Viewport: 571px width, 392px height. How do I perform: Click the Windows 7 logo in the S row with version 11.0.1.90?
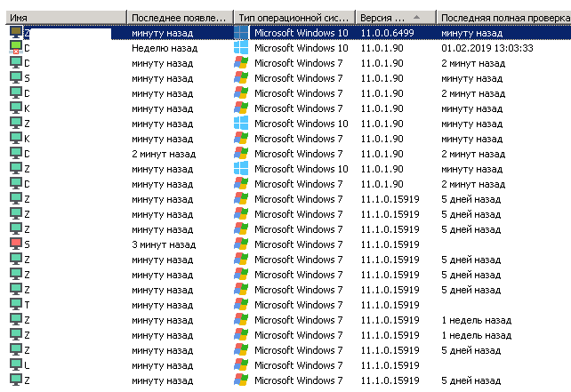coord(241,78)
